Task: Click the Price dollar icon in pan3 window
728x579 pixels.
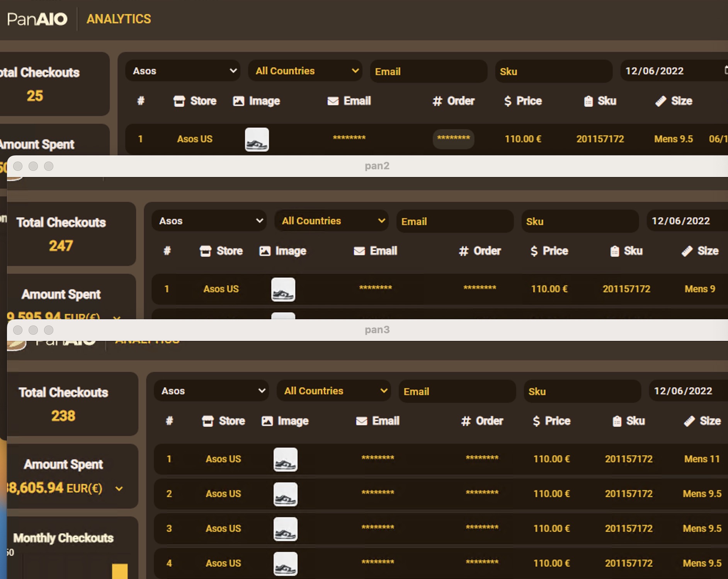Action: click(536, 421)
